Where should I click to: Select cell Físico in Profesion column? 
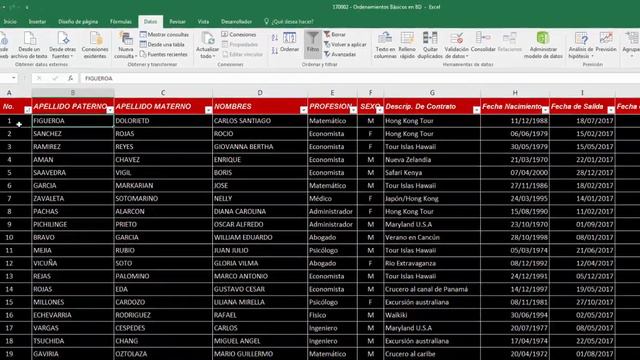pos(332,315)
